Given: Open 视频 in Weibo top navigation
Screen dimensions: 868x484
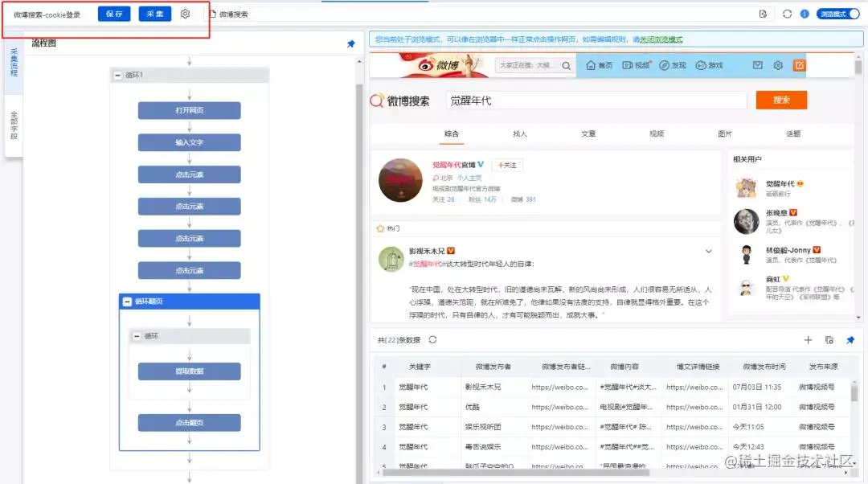Looking at the screenshot, I should click(636, 65).
